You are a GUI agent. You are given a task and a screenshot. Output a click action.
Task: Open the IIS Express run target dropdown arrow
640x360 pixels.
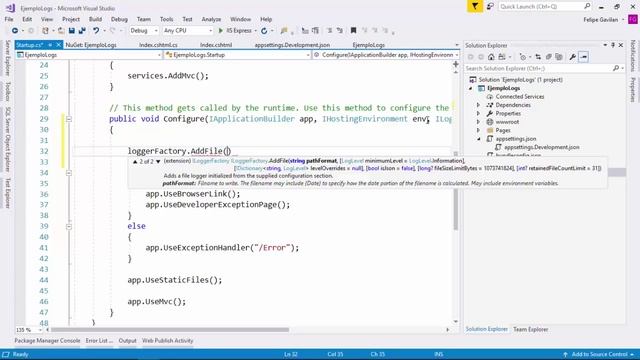point(256,31)
